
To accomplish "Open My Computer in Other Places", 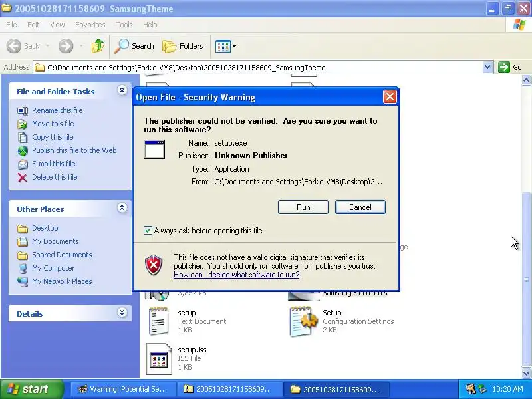I will (53, 268).
